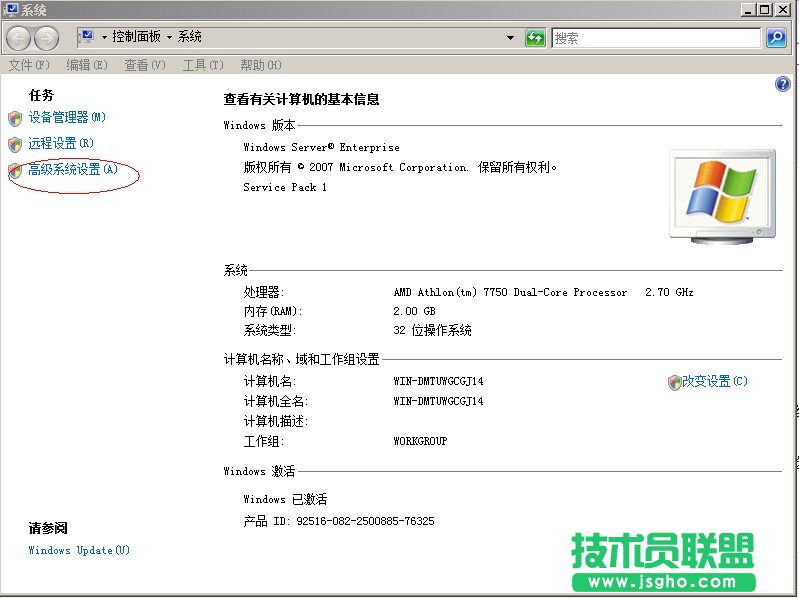Click the 查看有关计算机的基本信息 heading
799x598 pixels.
click(x=301, y=99)
